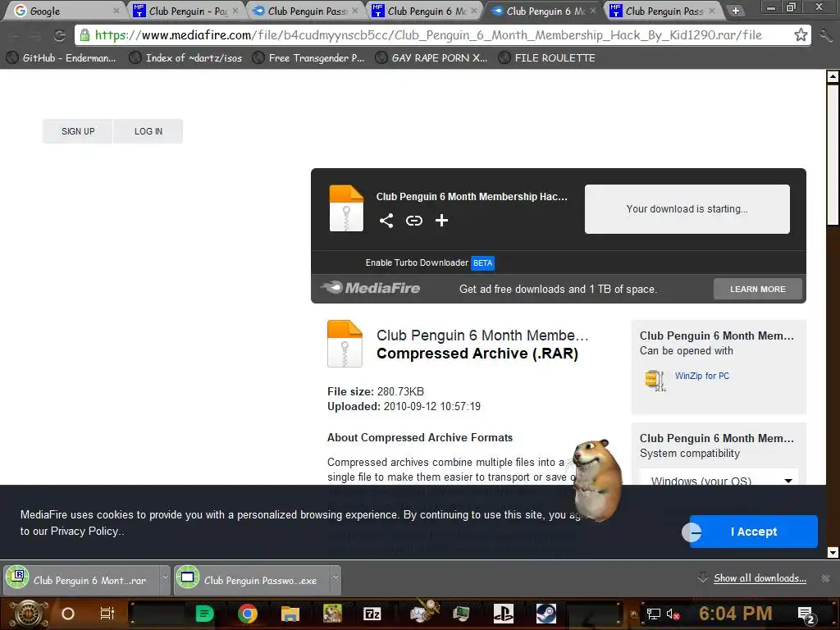840x630 pixels.
Task: Enable Turbo Downloader
Action: (x=417, y=262)
